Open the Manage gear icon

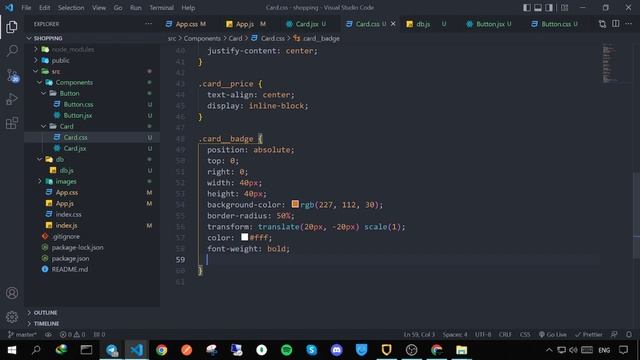(x=12, y=316)
